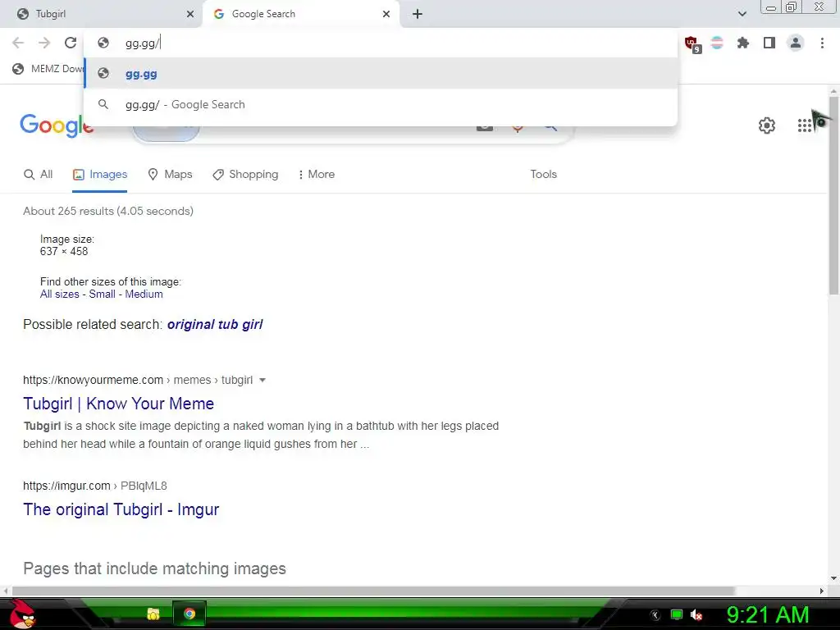Click the 'Pages that include matching images' heading
The height and width of the screenshot is (630, 840).
154,568
